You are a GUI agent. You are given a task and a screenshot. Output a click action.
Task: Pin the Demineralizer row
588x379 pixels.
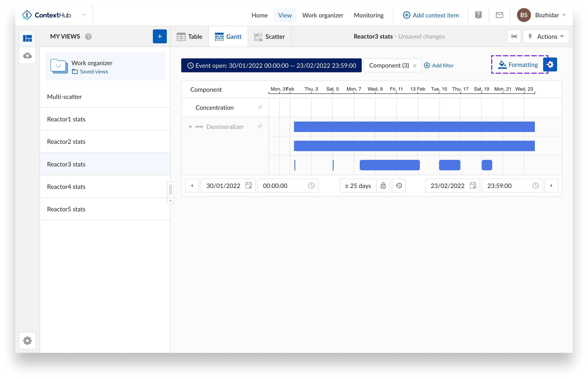tap(260, 127)
